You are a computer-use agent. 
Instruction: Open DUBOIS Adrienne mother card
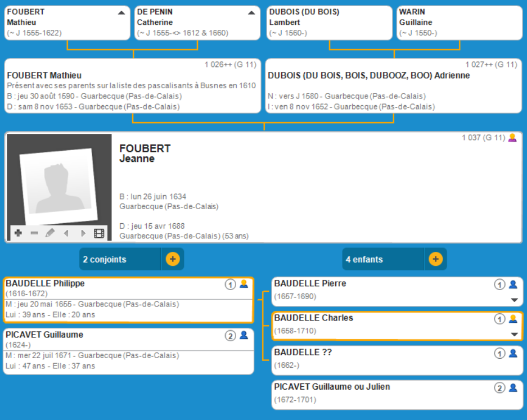click(394, 86)
